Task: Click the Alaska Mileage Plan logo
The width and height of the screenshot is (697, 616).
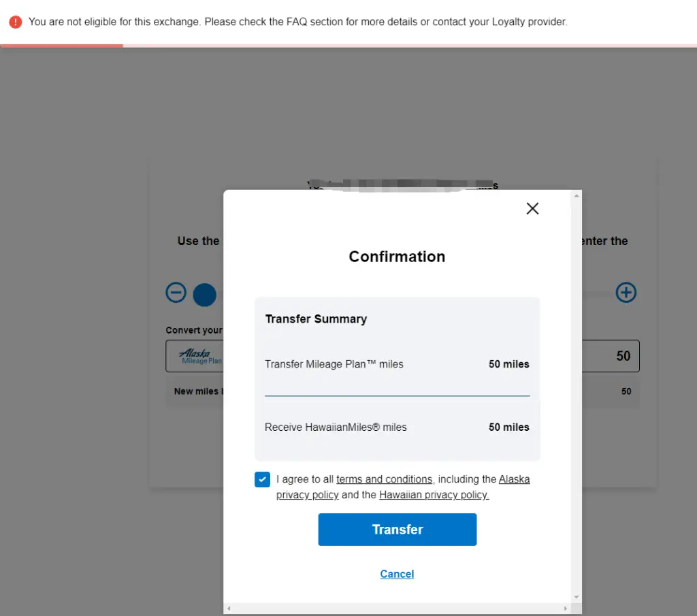Action: tap(199, 356)
